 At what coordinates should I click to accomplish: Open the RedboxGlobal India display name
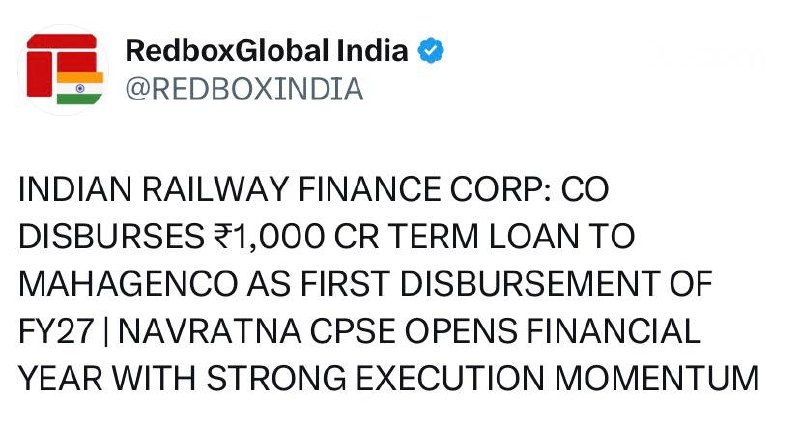coord(267,51)
